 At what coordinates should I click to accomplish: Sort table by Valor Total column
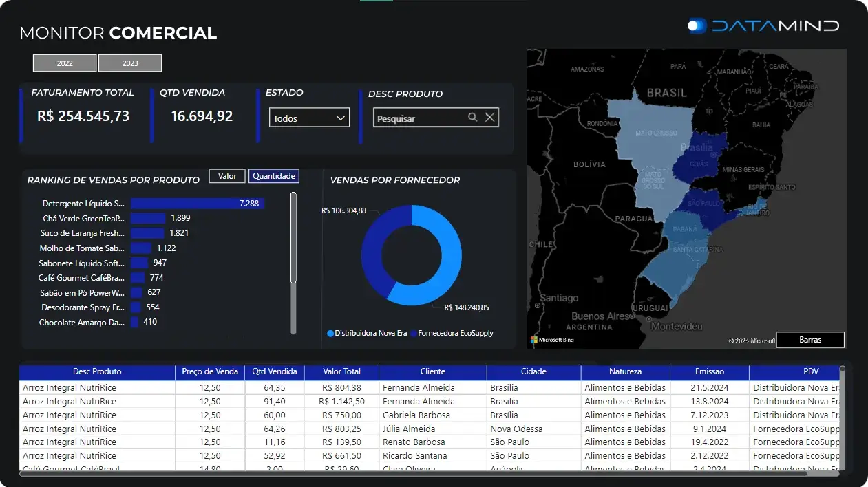pyautogui.click(x=341, y=371)
